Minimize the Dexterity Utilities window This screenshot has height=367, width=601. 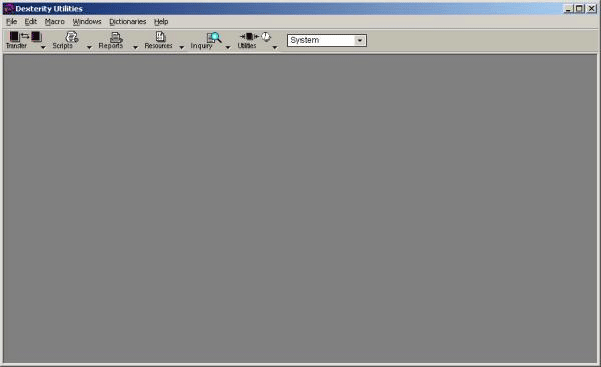coord(568,8)
